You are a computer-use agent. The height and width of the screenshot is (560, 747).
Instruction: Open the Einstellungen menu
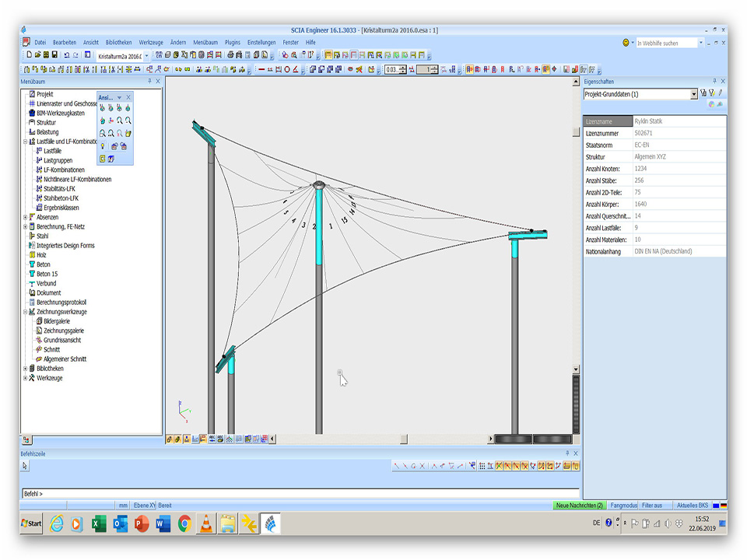pos(261,42)
